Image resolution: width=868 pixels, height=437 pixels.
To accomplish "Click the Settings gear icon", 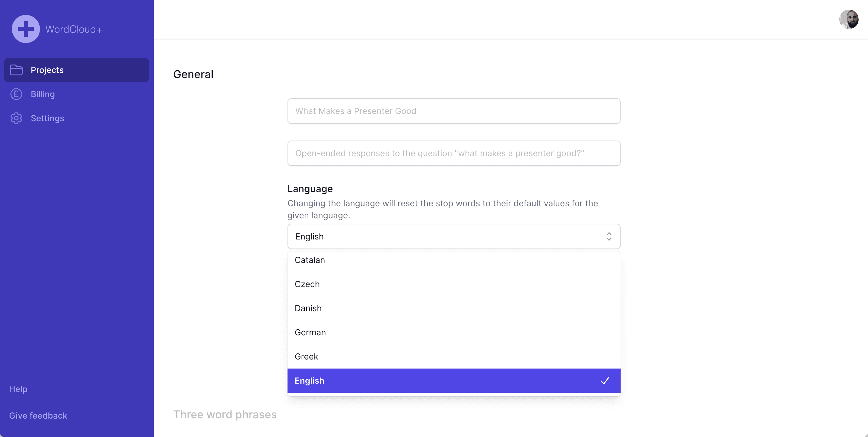I will (x=16, y=118).
